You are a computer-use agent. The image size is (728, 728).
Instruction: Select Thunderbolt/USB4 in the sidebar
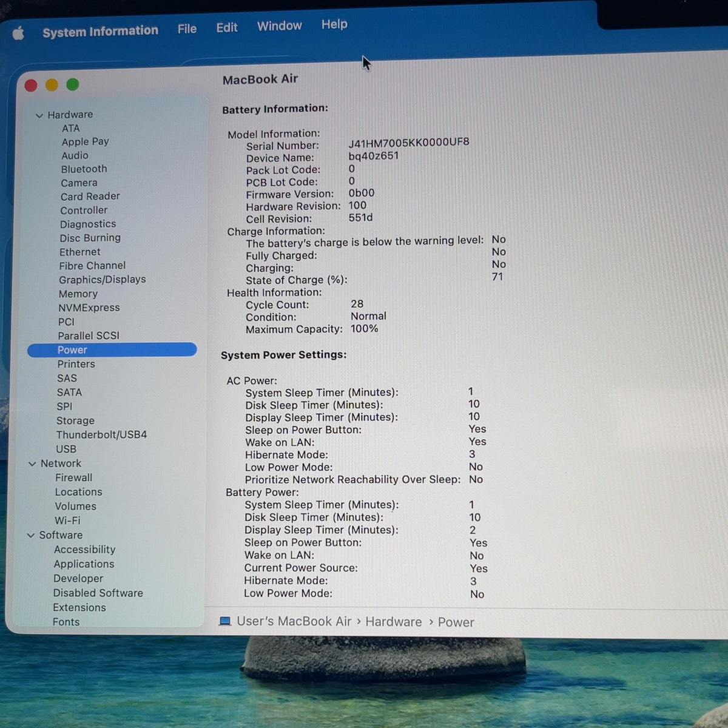point(101,434)
